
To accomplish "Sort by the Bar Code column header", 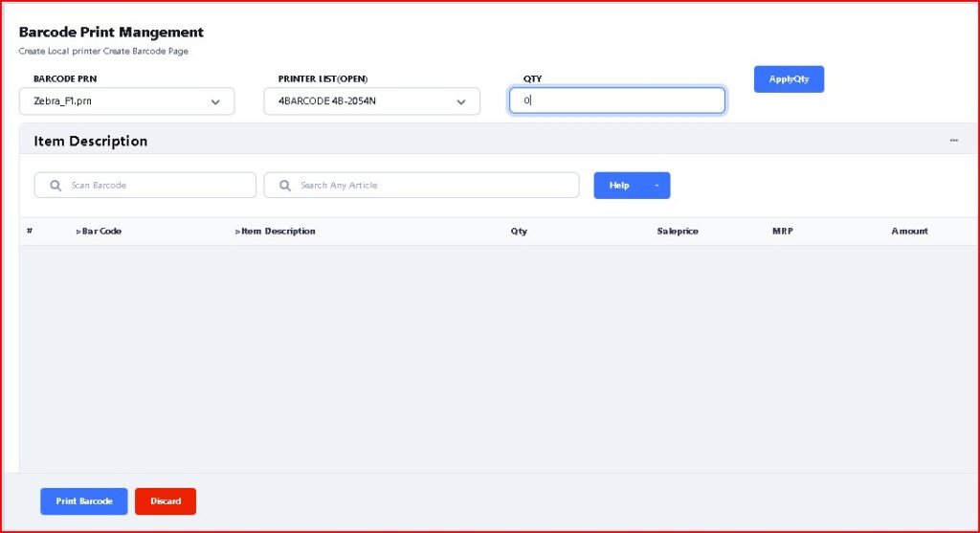I will tap(100, 232).
